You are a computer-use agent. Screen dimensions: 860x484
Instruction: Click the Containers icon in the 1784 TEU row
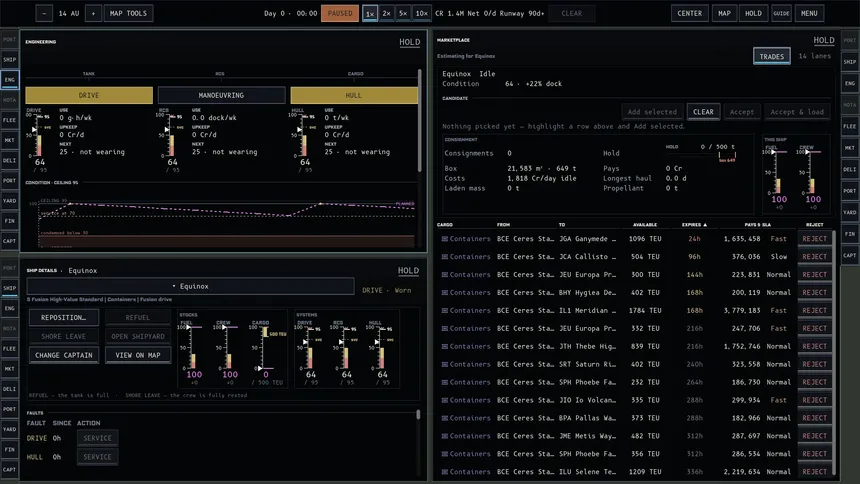click(445, 311)
